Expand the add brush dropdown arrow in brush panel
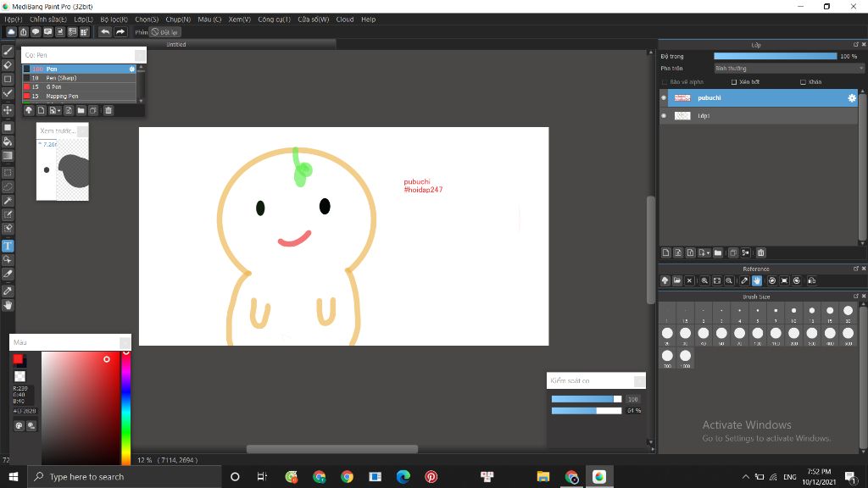868x488 pixels. pyautogui.click(x=60, y=110)
